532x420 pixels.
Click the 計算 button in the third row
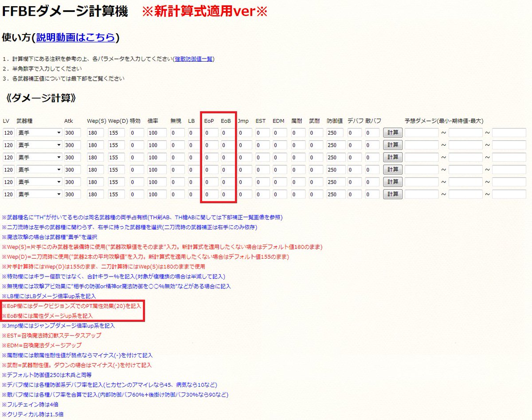(x=393, y=157)
